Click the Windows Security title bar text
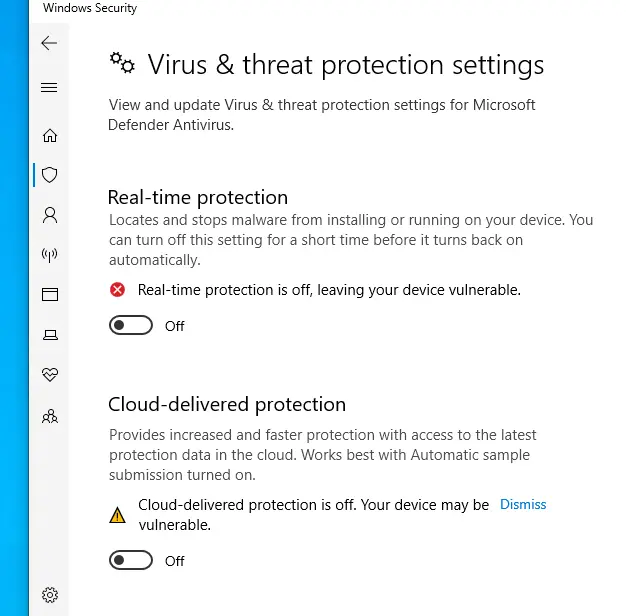Image resolution: width=626 pixels, height=616 pixels. point(90,9)
